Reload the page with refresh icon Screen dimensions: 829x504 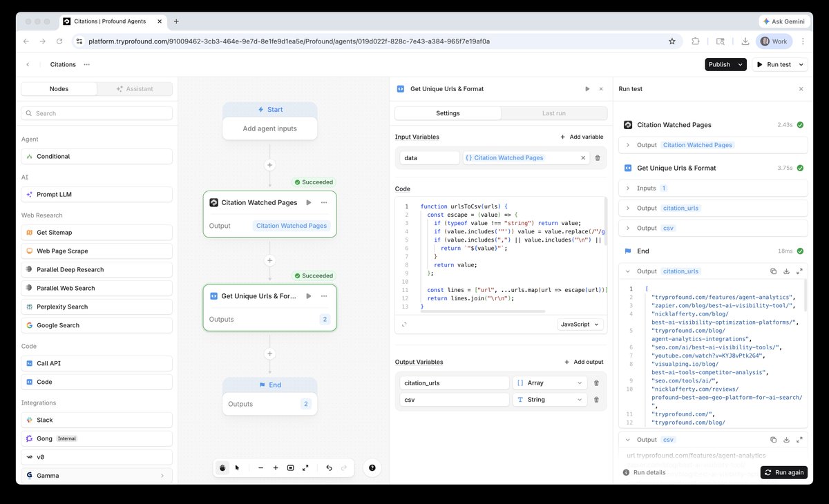coord(59,41)
